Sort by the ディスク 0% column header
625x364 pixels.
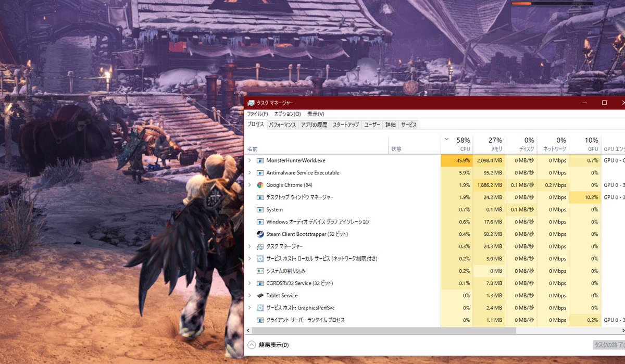click(521, 144)
